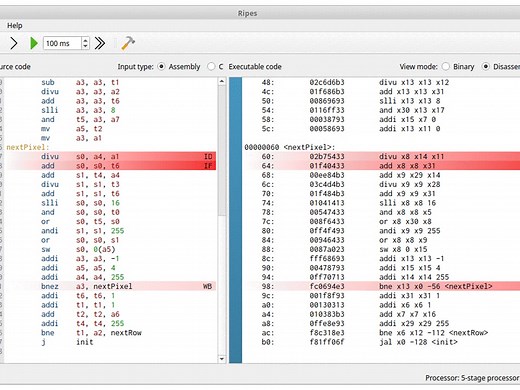The height and width of the screenshot is (390, 520).
Task: Click the source editor vertical scrollbar thumb
Action: [x=222, y=150]
